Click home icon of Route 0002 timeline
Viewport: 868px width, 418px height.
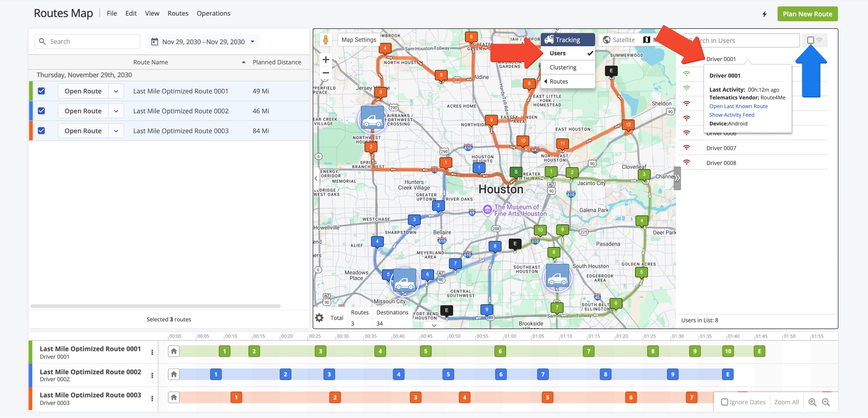point(174,374)
